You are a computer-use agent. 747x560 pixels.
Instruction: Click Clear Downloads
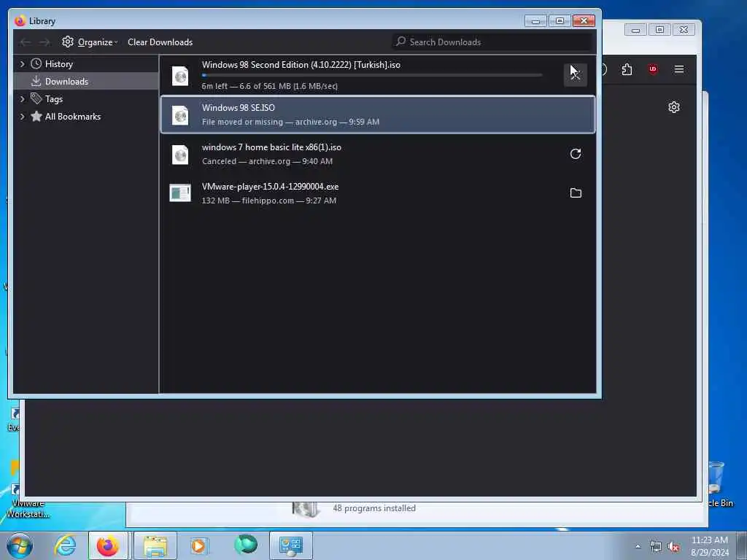(x=160, y=42)
